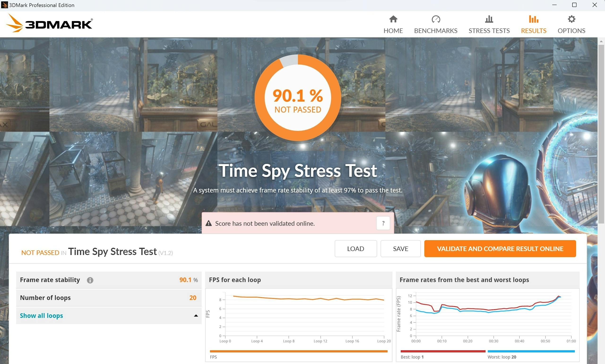Click the Results bars icon

coord(533,19)
